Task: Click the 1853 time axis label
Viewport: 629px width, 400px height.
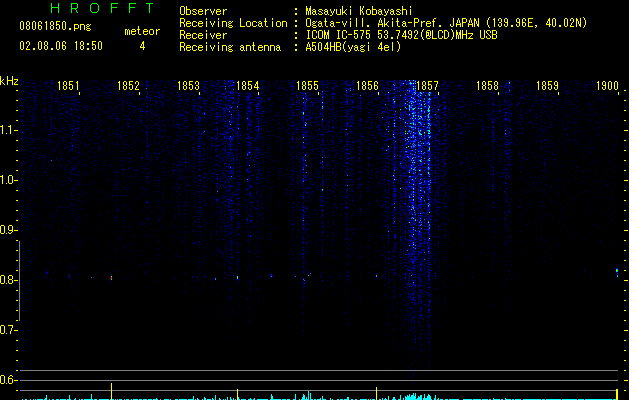Action: coord(188,86)
